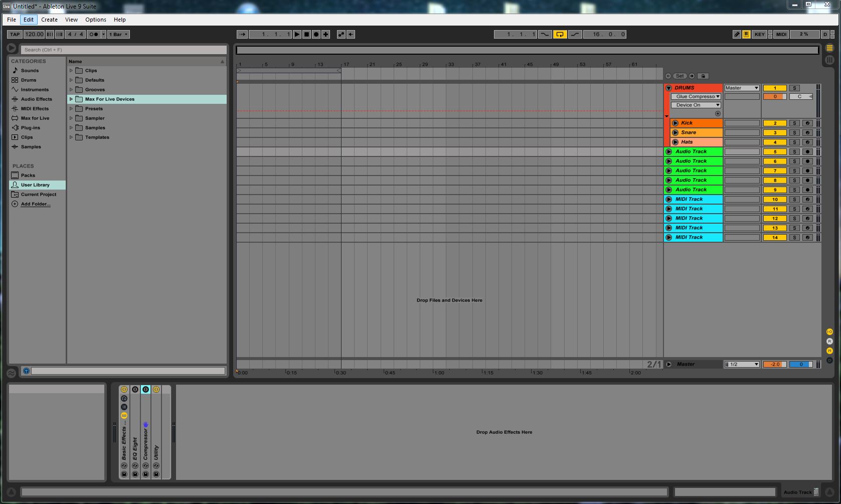Click the Stop button in transport

306,35
